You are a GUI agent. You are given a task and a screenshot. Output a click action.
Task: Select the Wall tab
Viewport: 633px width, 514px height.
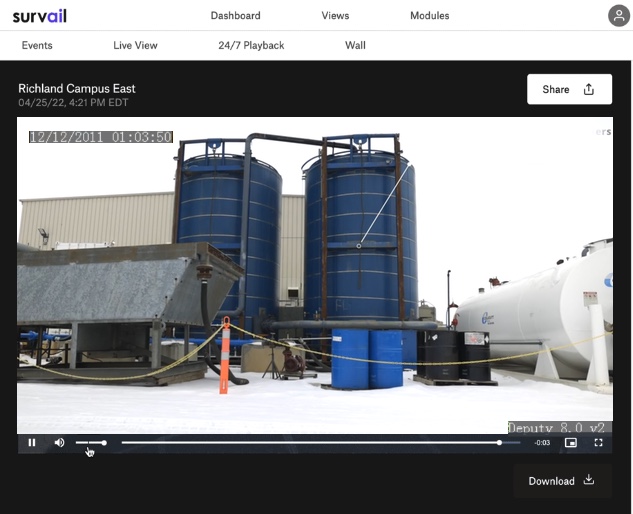tap(355, 45)
